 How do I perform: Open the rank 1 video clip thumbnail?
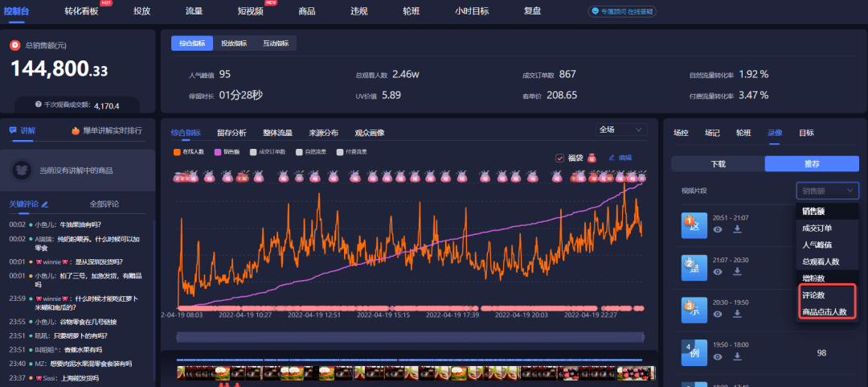click(x=694, y=224)
